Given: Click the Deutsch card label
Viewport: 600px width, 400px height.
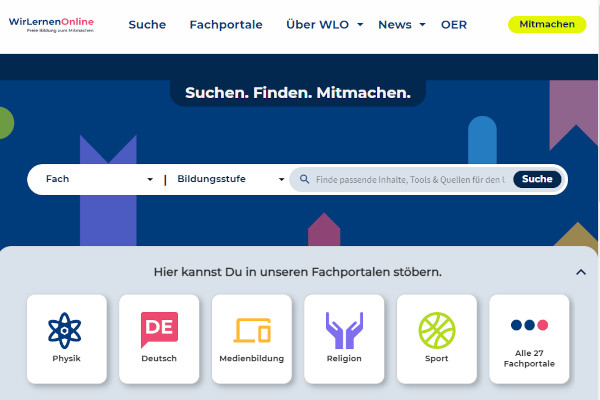Looking at the screenshot, I should [159, 359].
